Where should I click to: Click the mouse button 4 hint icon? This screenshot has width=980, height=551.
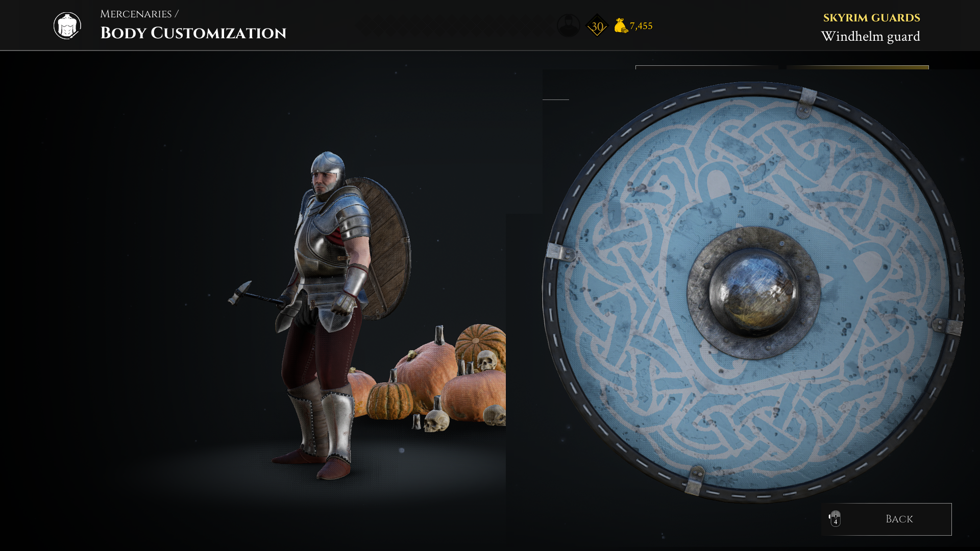835,518
